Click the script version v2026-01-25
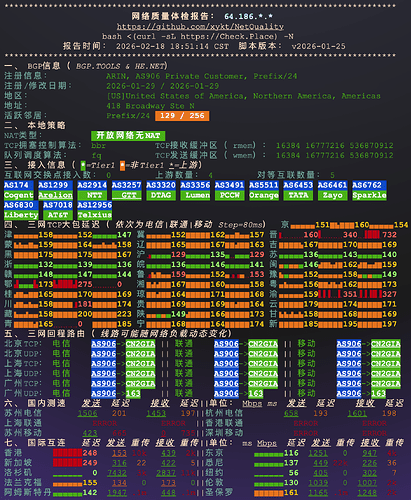 click(x=318, y=46)
